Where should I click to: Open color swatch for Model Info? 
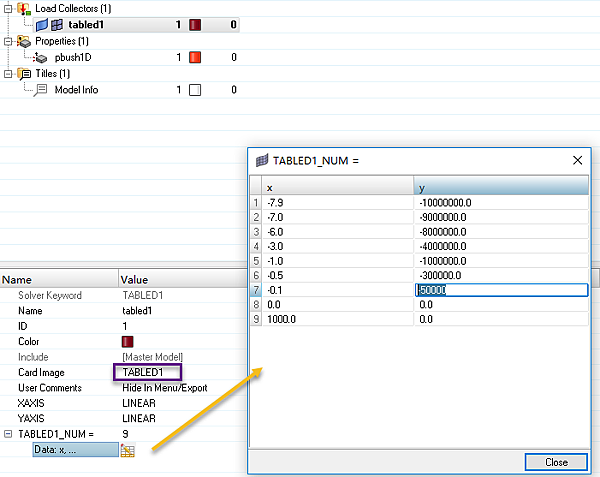(195, 90)
